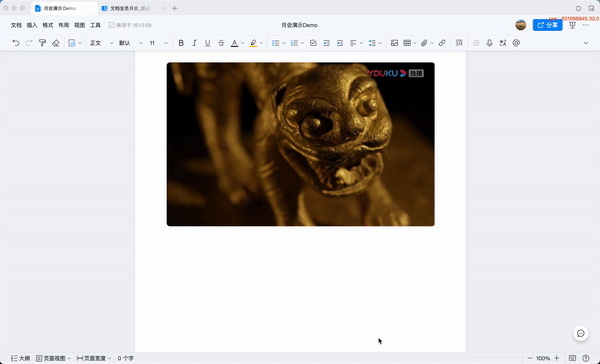Insert a numbered list
This screenshot has width=600, height=364.
coord(294,43)
